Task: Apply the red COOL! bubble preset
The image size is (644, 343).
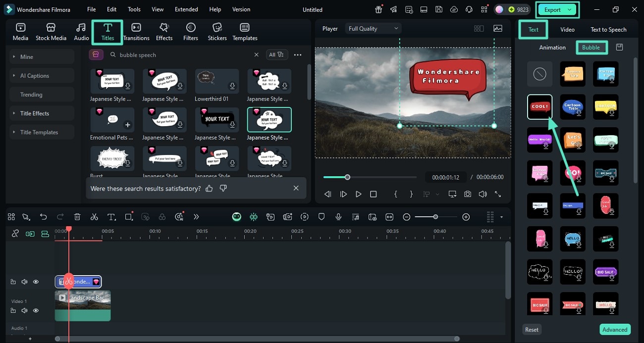Action: (539, 107)
